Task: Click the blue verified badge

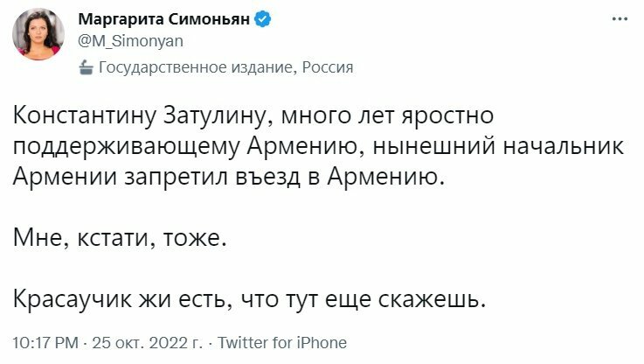Action: 261,19
